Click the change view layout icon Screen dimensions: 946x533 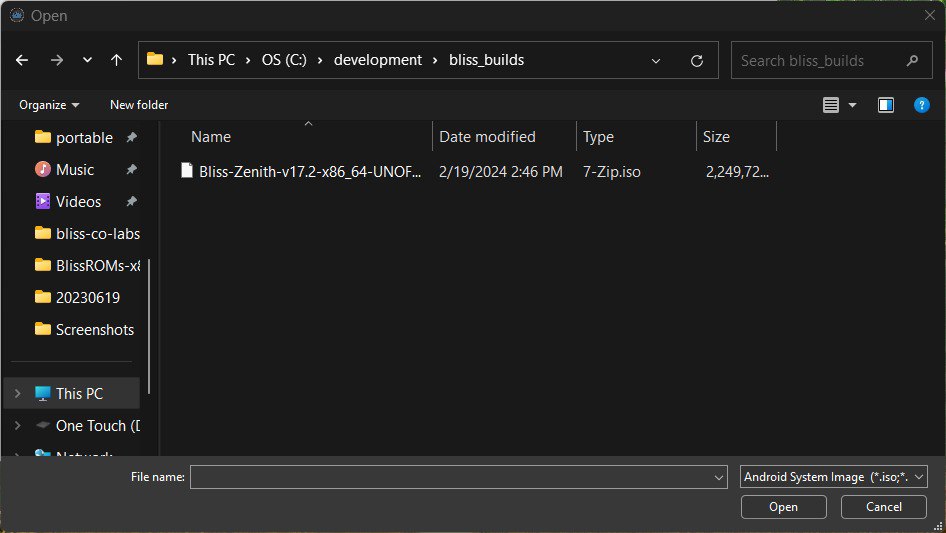[831, 105]
